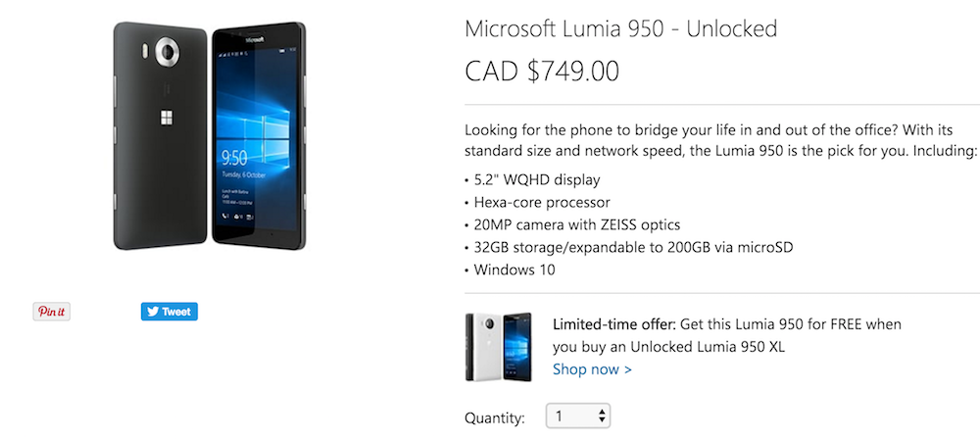The image size is (980, 441).
Task: Click the limited-time offer phone thumbnail
Action: (x=498, y=347)
